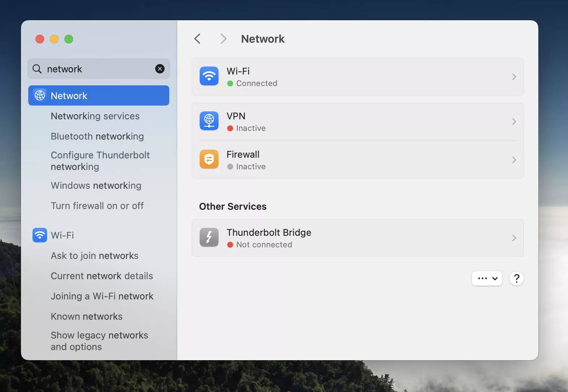The height and width of the screenshot is (392, 568).
Task: Select Bluetooth networking search result
Action: (97, 136)
